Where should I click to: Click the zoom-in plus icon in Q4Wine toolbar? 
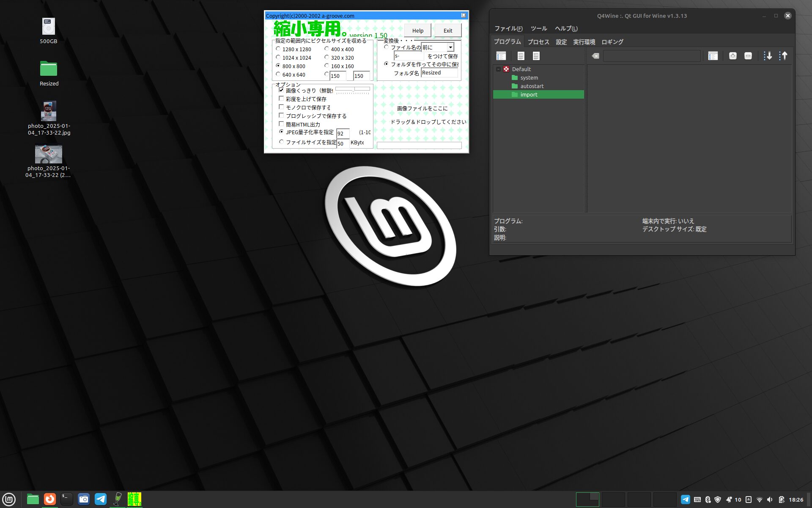(x=733, y=56)
